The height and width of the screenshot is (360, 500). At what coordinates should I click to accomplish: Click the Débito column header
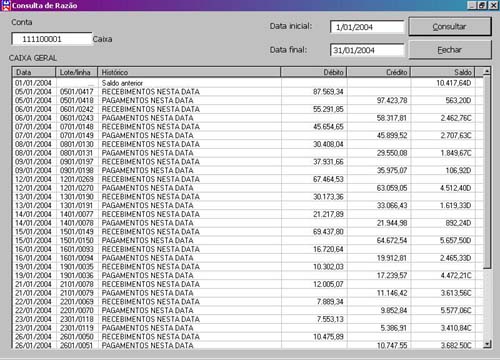314,72
